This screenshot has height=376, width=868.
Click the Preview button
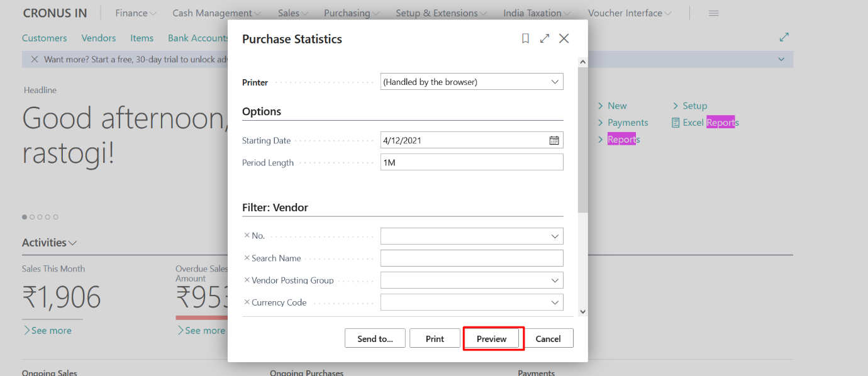[493, 338]
